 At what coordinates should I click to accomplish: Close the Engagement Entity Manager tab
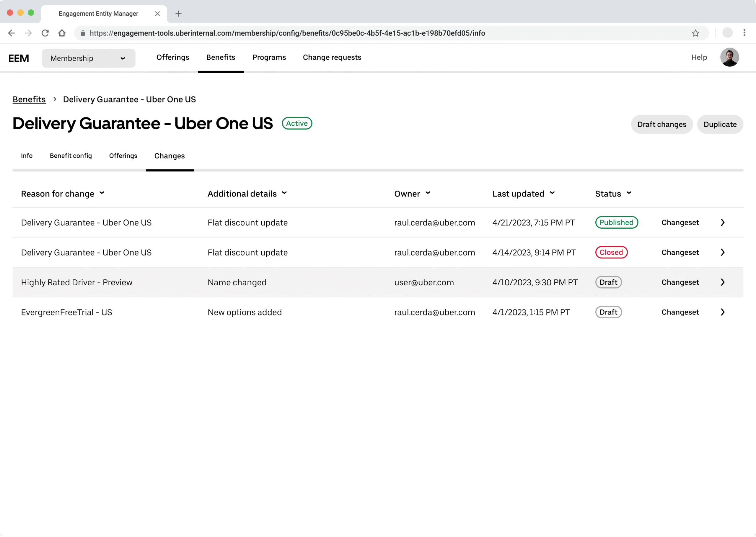pyautogui.click(x=157, y=14)
